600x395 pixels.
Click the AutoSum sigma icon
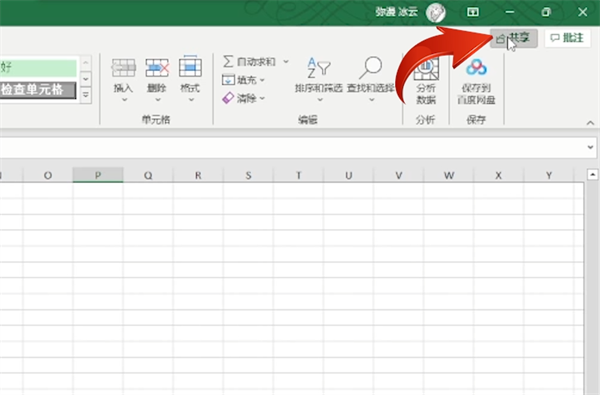click(x=228, y=61)
